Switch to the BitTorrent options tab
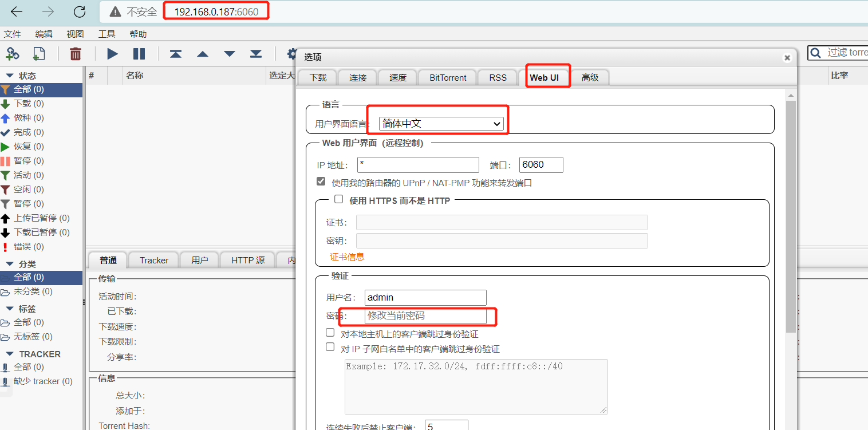 coord(448,77)
